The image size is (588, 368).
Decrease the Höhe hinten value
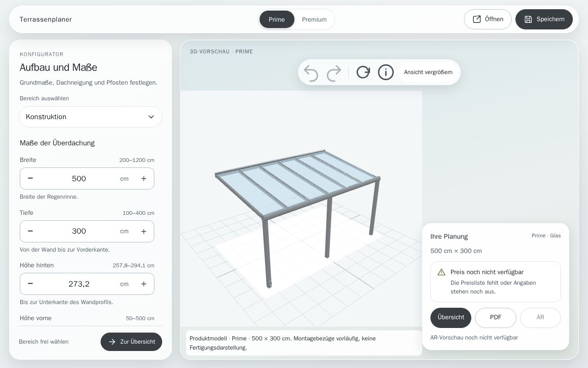pos(30,284)
